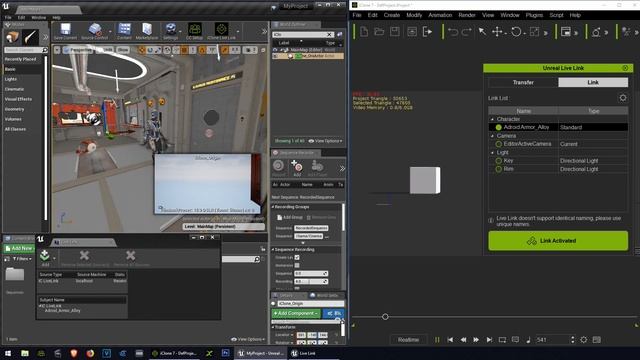Switch to the Link tab
The height and width of the screenshot is (360, 640).
pos(593,82)
